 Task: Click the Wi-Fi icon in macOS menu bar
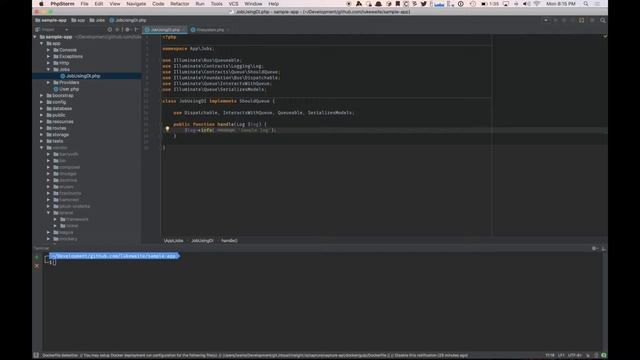(x=537, y=4)
